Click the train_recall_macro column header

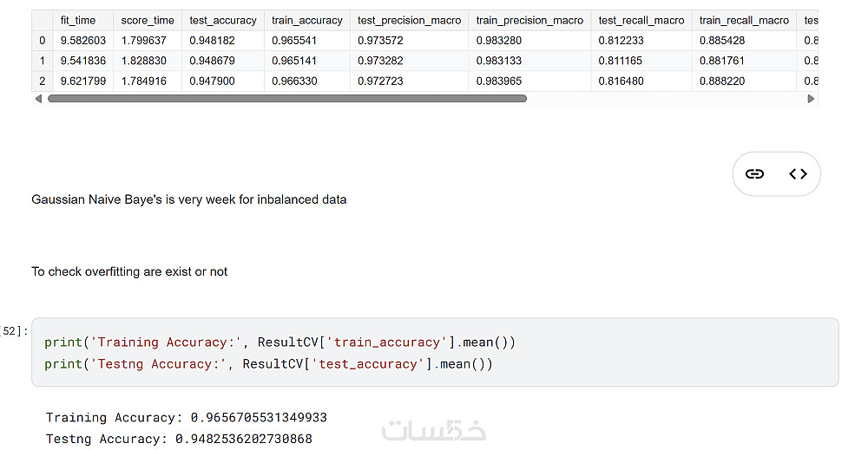click(x=744, y=20)
